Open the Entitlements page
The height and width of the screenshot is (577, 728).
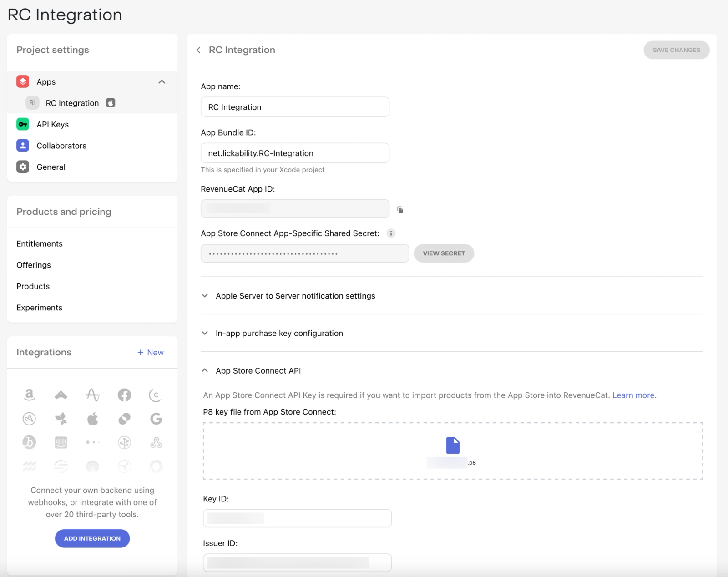click(x=40, y=243)
